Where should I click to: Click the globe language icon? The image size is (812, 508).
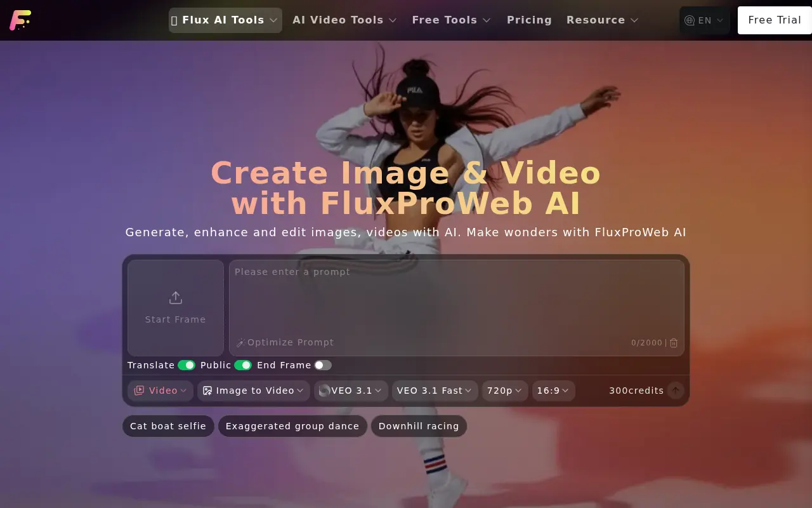[690, 20]
